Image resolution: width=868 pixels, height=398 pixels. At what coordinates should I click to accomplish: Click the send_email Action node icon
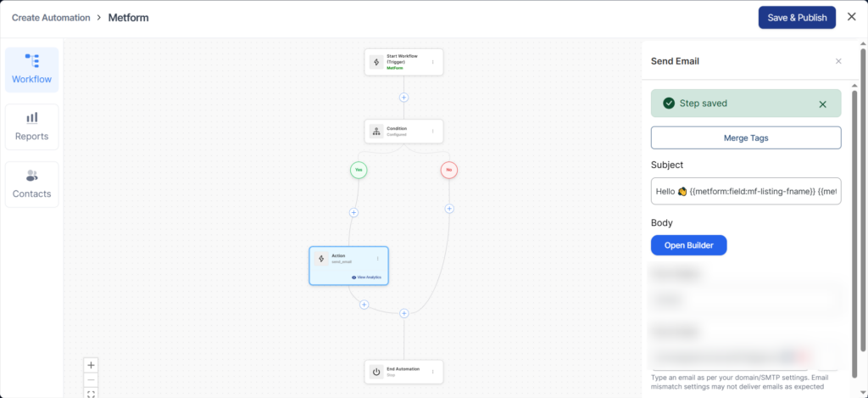click(x=321, y=259)
